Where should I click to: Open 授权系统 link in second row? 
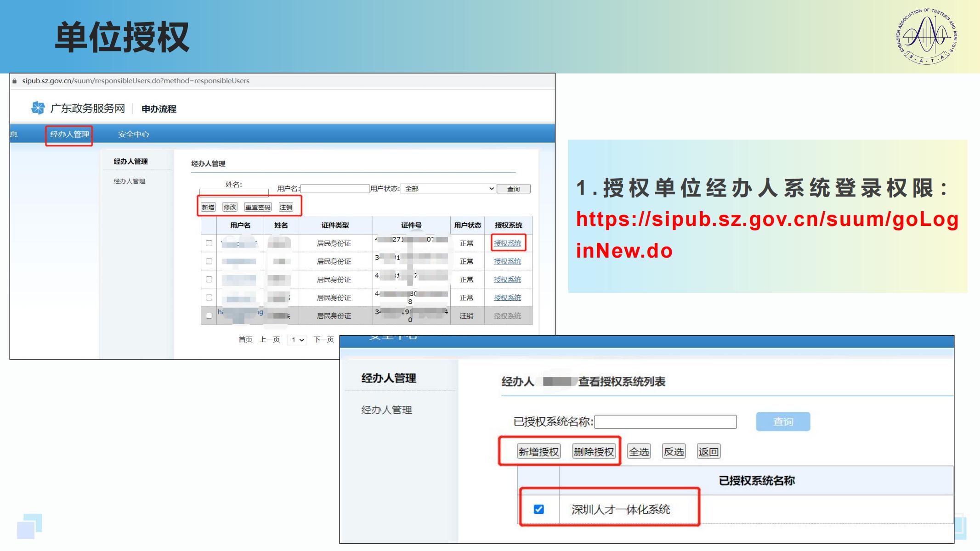tap(507, 261)
